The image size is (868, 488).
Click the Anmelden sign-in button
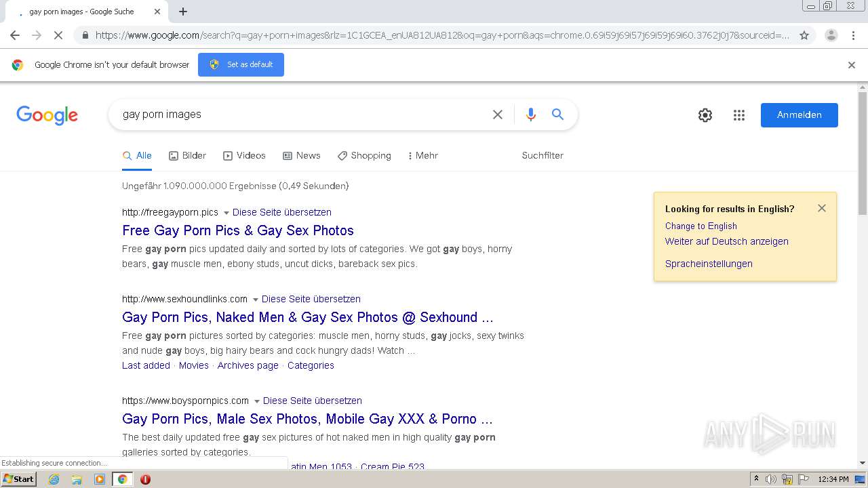(799, 115)
